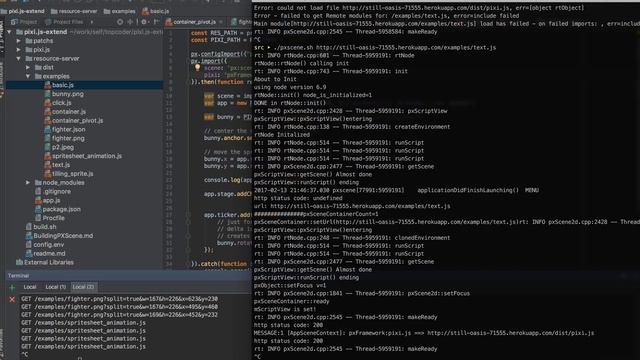Select p2.jpeg in the project tree
Viewport: 640px width, 360px height.
[x=62, y=147]
